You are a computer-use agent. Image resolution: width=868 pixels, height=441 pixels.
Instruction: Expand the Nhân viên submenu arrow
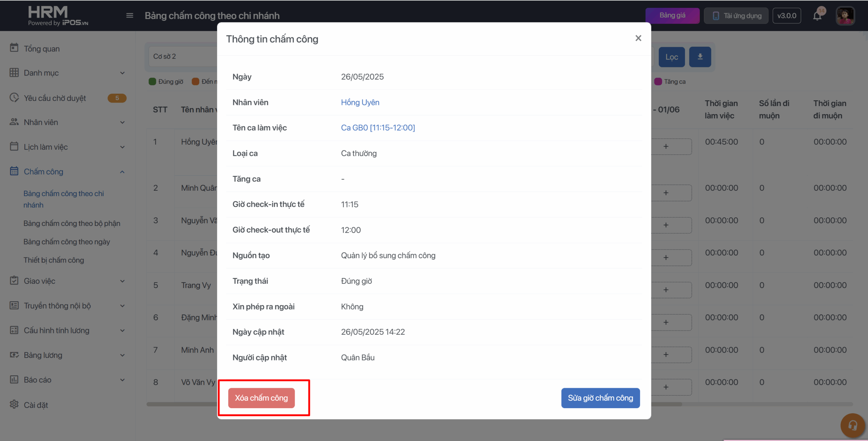[122, 122]
